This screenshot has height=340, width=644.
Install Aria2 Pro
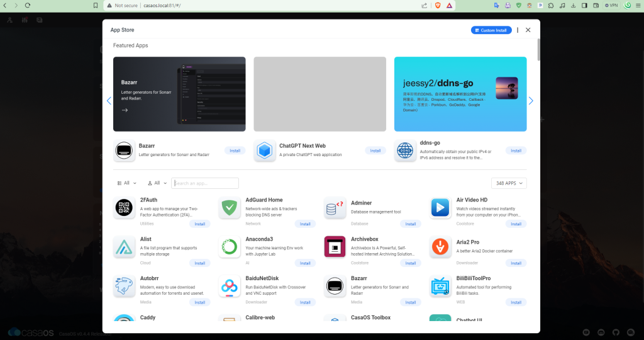(516, 263)
